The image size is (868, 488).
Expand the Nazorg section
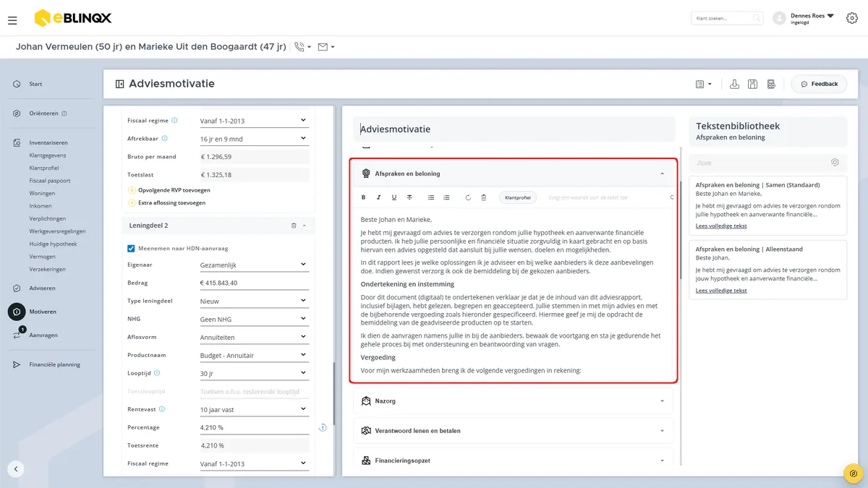[x=514, y=401]
